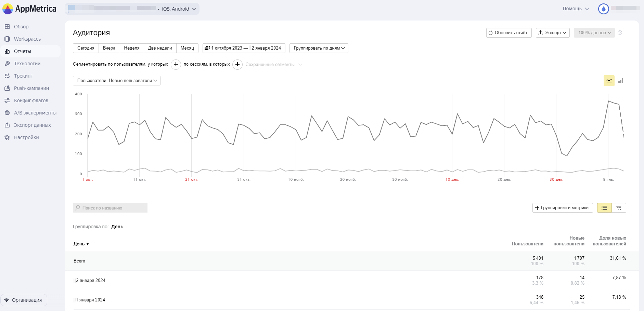The width and height of the screenshot is (644, 311).
Task: Switch to line chart view
Action: point(609,81)
